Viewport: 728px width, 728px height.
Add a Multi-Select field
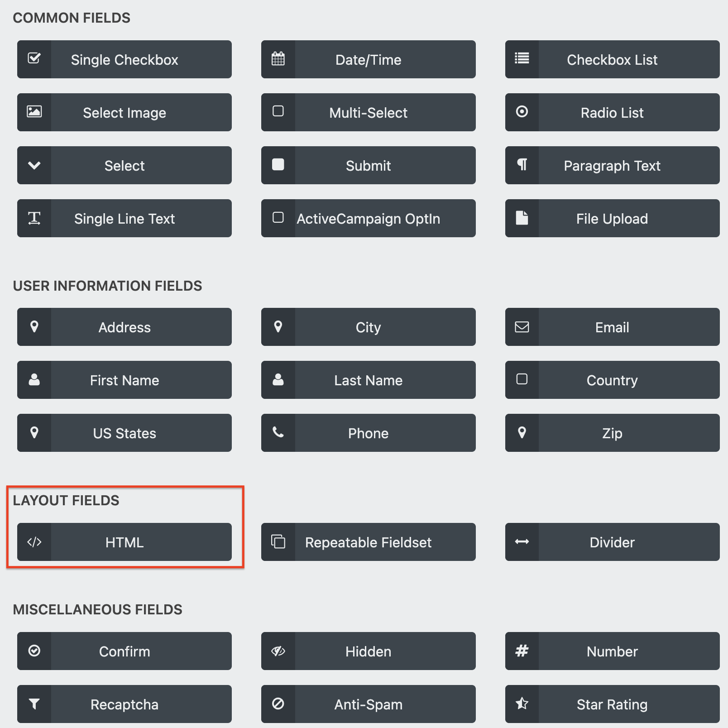point(368,112)
